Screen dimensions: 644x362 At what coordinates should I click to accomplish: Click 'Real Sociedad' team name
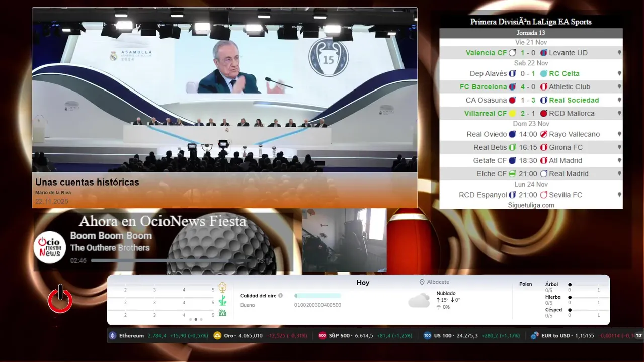574,100
